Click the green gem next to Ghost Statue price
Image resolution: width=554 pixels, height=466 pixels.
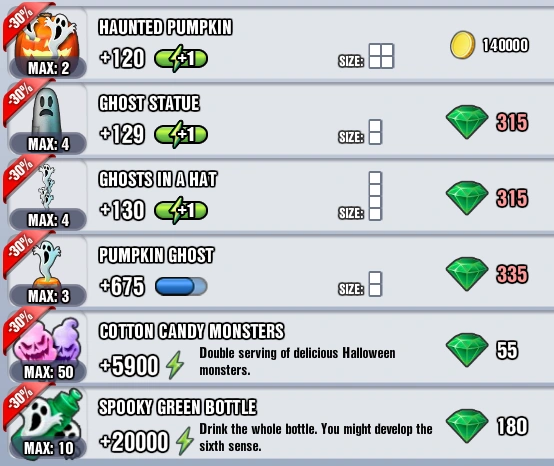click(x=467, y=122)
